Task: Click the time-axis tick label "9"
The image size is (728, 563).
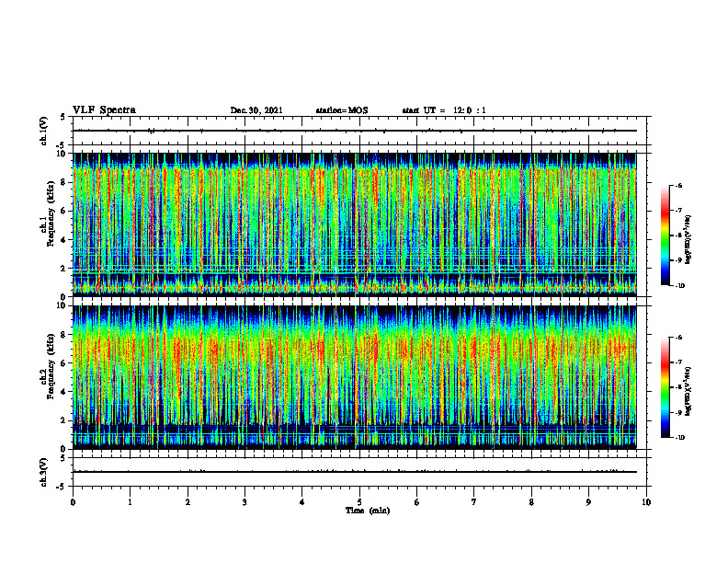Action: tap(588, 502)
